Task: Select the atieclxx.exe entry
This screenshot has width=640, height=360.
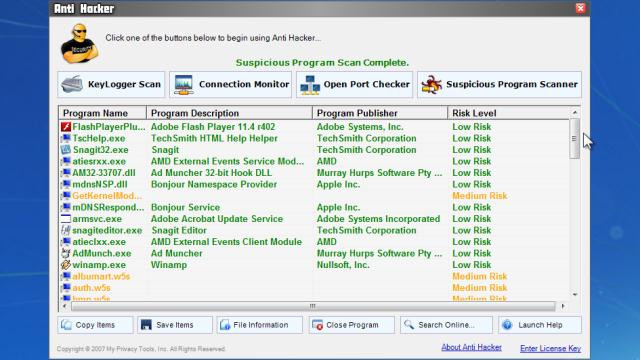Action: pos(99,242)
